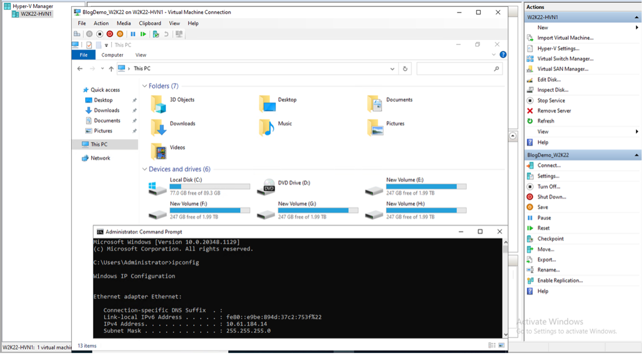Open the Customize Quick Access Toolbar dropdown
The image size is (644, 354).
(x=107, y=45)
